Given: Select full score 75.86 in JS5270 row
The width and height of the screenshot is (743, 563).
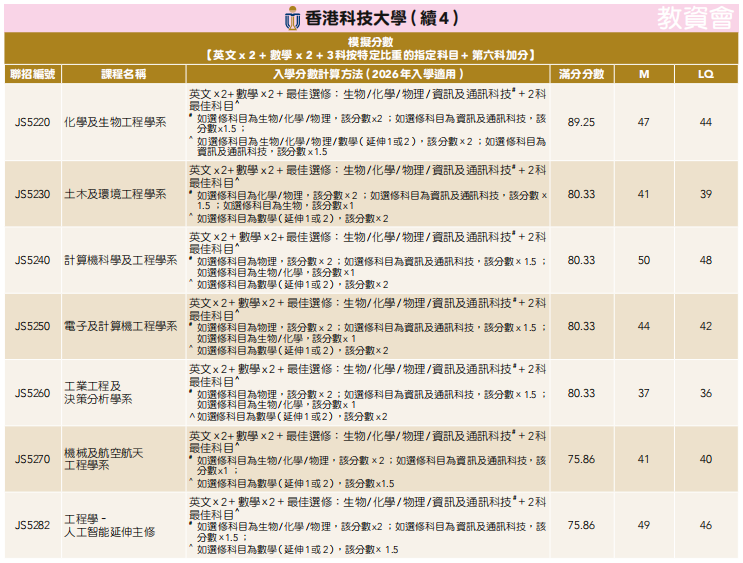Looking at the screenshot, I should 581,459.
